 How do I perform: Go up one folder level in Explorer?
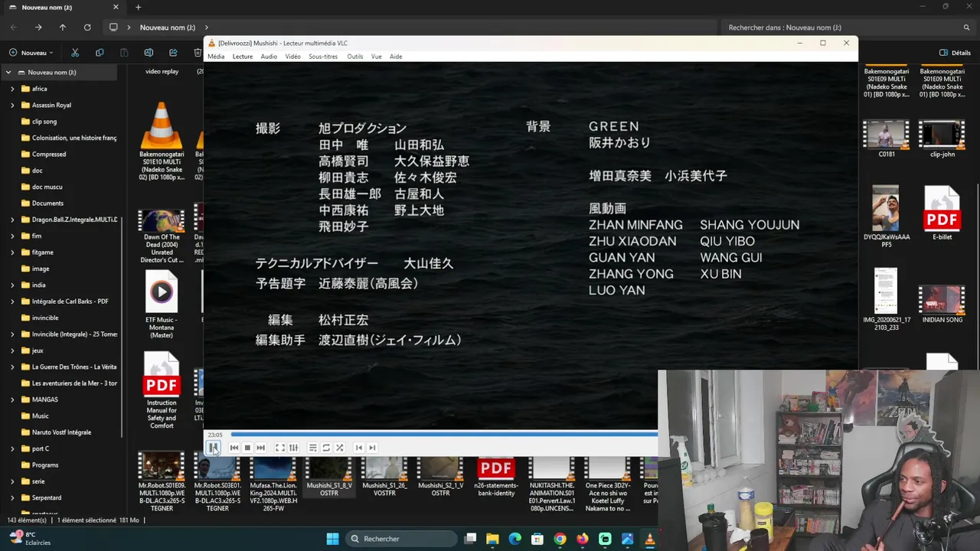tap(63, 28)
